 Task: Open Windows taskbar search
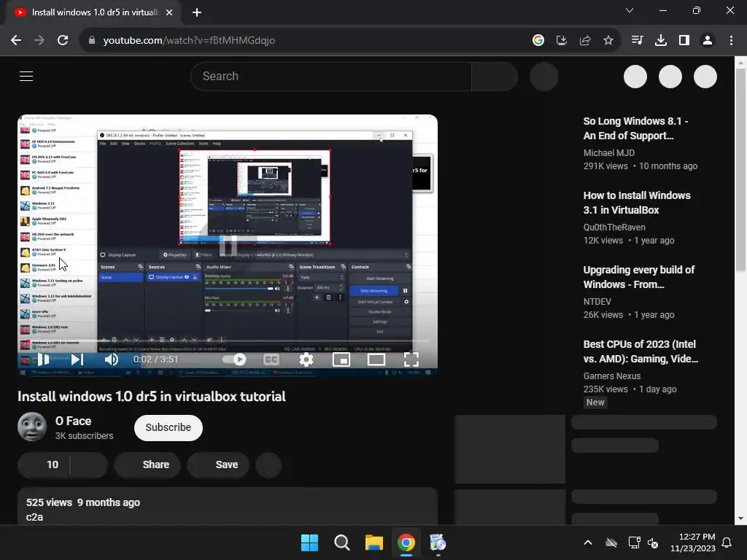click(x=341, y=542)
